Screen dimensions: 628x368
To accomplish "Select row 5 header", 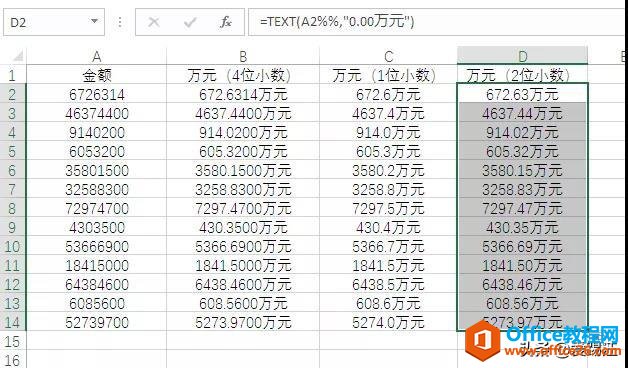I will pos(12,151).
